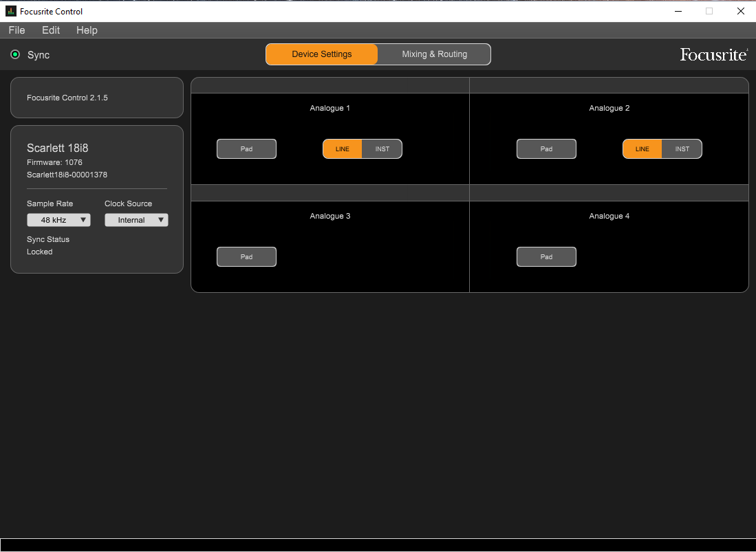Image resolution: width=756 pixels, height=552 pixels.
Task: Click the Analogue 4 heading
Action: tap(609, 217)
